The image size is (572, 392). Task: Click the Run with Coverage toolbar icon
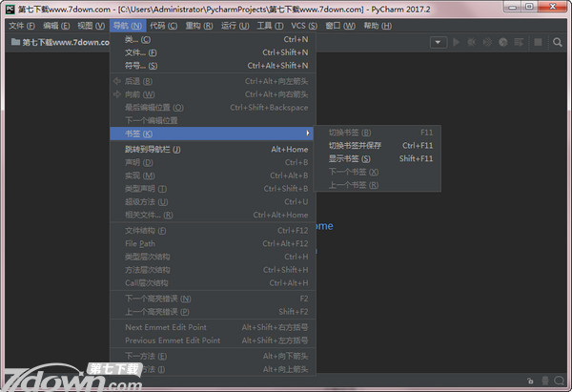tap(487, 42)
